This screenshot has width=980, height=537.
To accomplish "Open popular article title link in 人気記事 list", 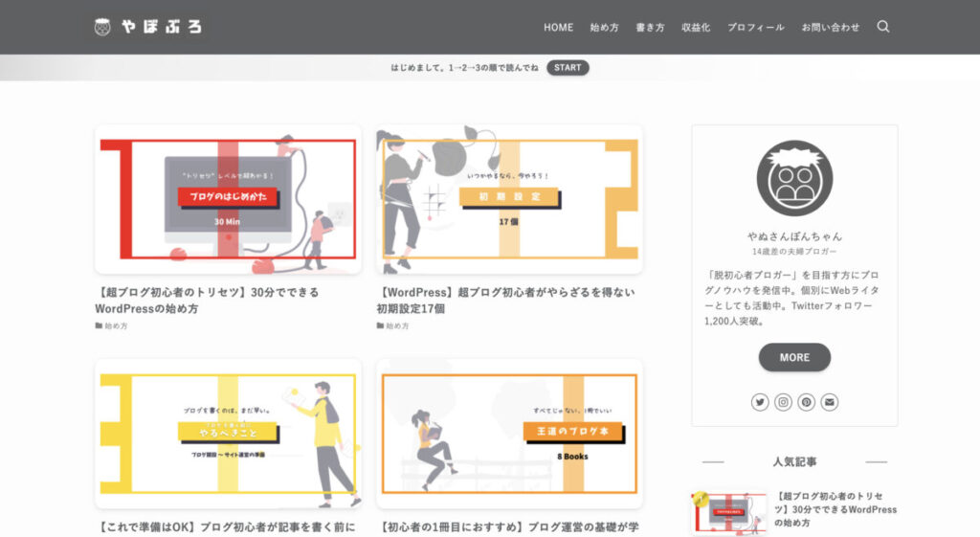I will tap(835, 509).
